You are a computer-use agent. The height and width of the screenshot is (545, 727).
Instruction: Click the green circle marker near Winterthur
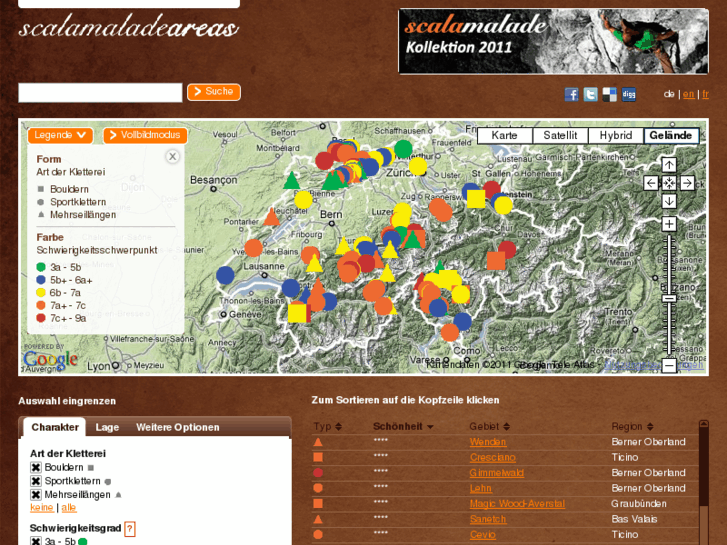[x=403, y=149]
